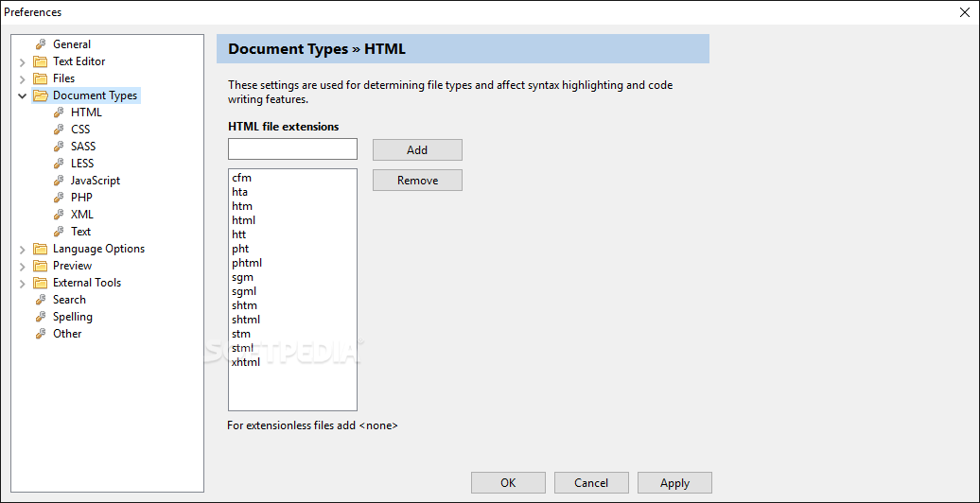Click the wrench icon beside CSS
Viewport: 980px width, 503px height.
[x=59, y=130]
